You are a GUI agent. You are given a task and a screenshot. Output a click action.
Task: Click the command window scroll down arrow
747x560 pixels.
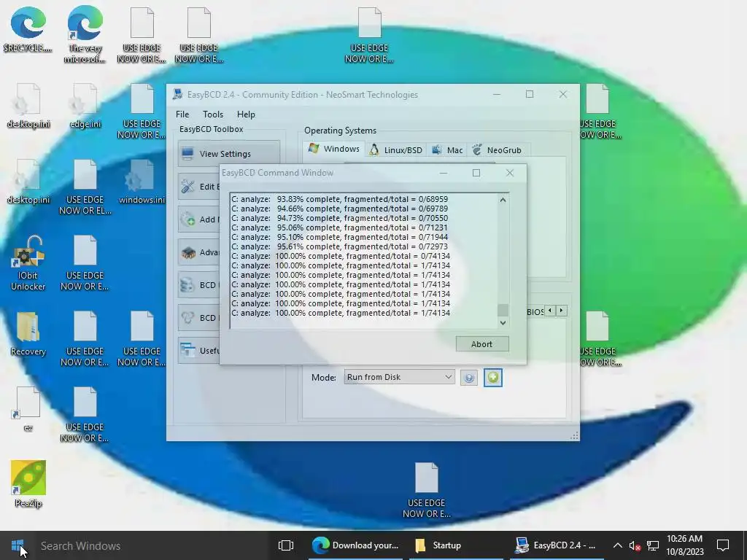coord(503,322)
